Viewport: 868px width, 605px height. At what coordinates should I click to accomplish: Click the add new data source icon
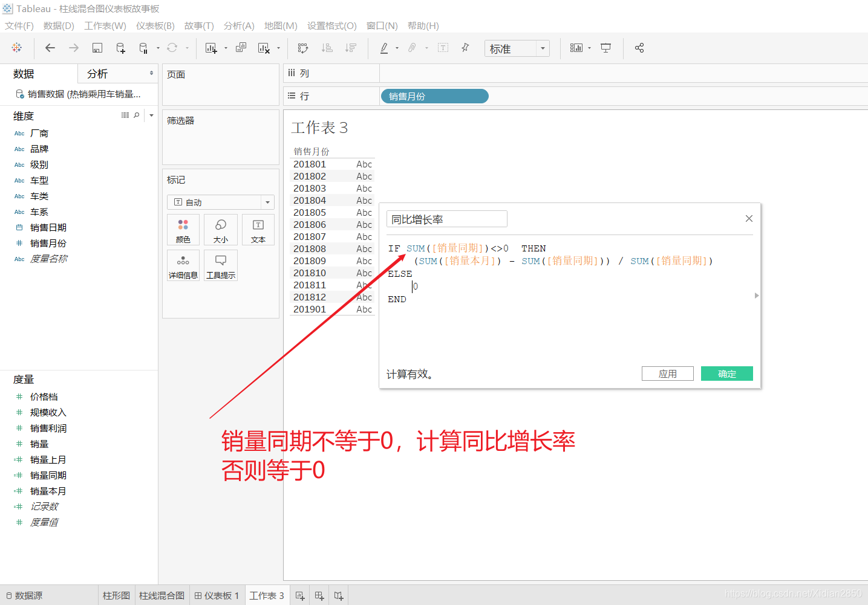(120, 48)
